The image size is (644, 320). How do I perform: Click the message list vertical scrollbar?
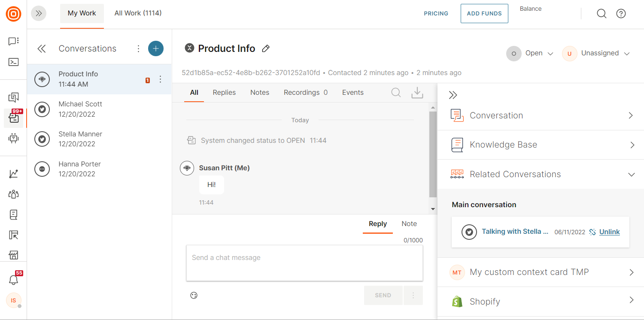click(x=433, y=154)
